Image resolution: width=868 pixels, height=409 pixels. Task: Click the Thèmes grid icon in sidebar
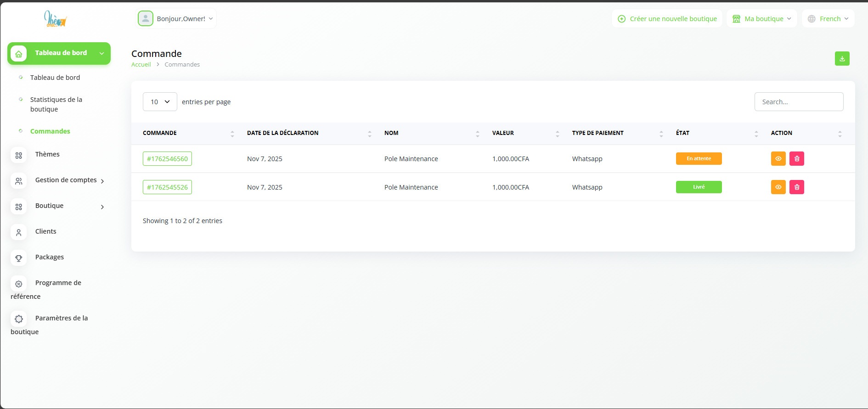coord(19,156)
